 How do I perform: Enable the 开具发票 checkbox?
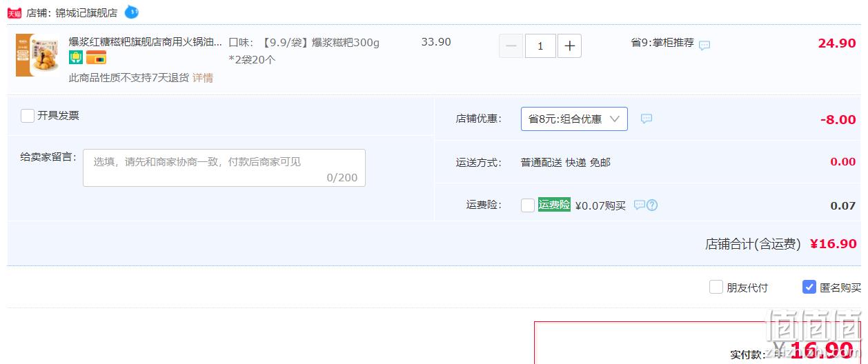pyautogui.click(x=28, y=116)
